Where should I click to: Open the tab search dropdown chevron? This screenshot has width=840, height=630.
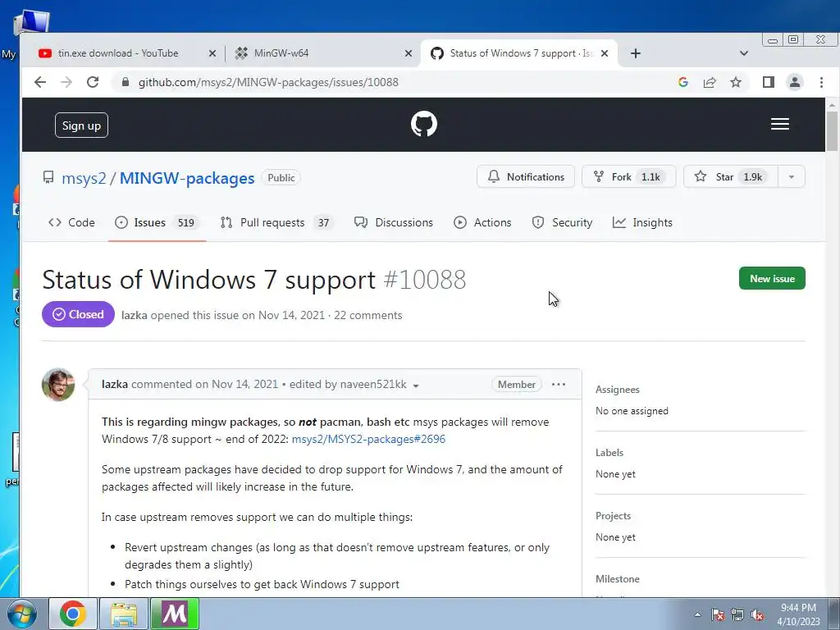pyautogui.click(x=743, y=53)
